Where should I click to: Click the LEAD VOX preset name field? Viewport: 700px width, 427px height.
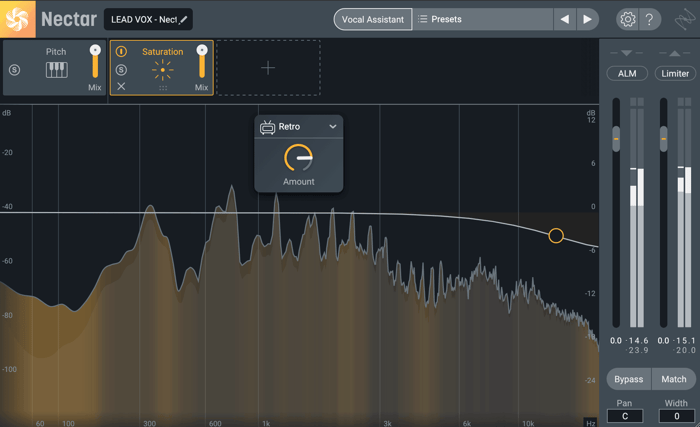click(x=148, y=20)
